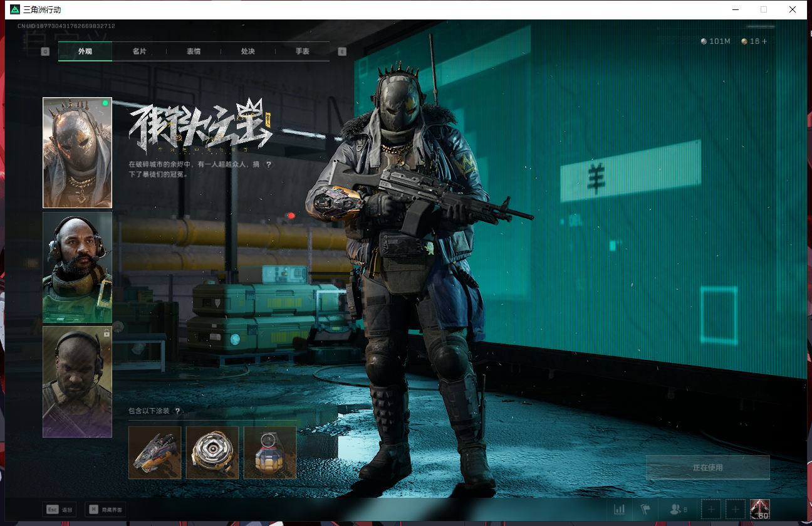View the round disc device skin item
Screen dimensions: 812x526
tap(212, 453)
